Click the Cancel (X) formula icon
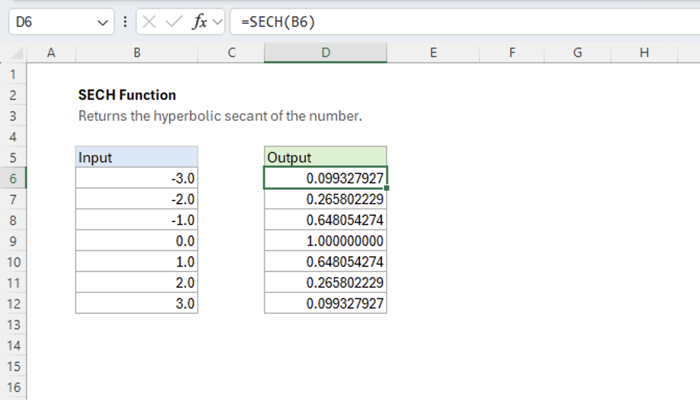Viewport: 700px width, 400px height. (149, 22)
